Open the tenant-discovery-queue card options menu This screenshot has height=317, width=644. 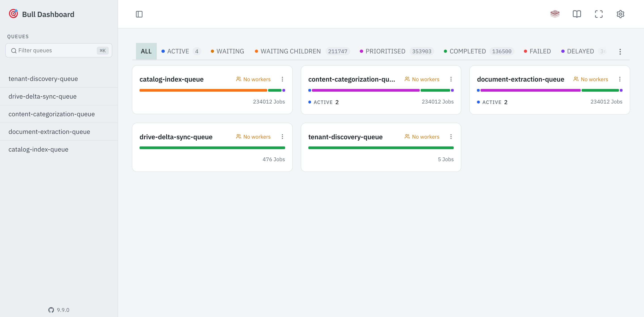click(451, 137)
